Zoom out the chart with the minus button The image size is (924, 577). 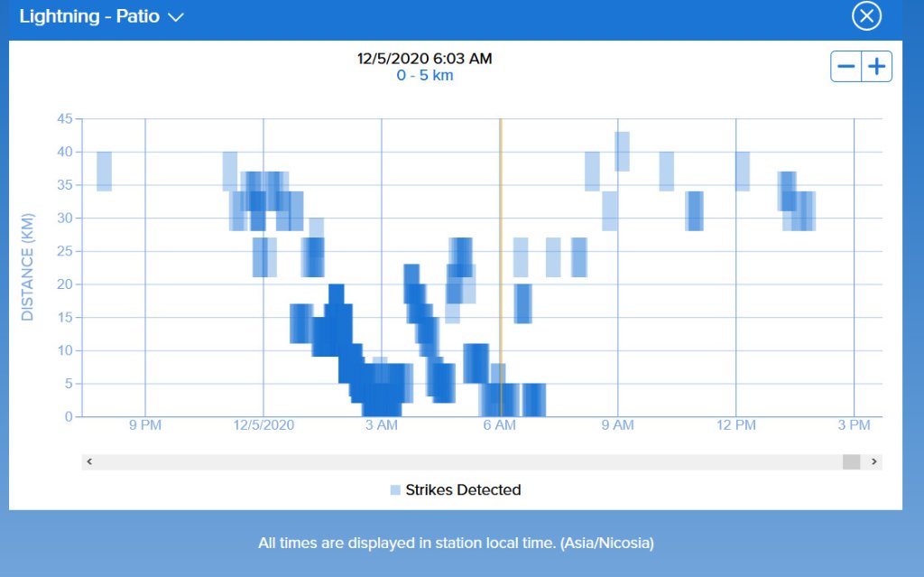[x=846, y=67]
